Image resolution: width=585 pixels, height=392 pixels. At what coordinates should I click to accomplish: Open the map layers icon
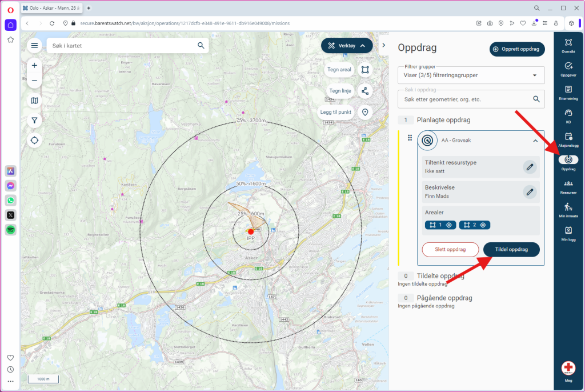(x=35, y=101)
